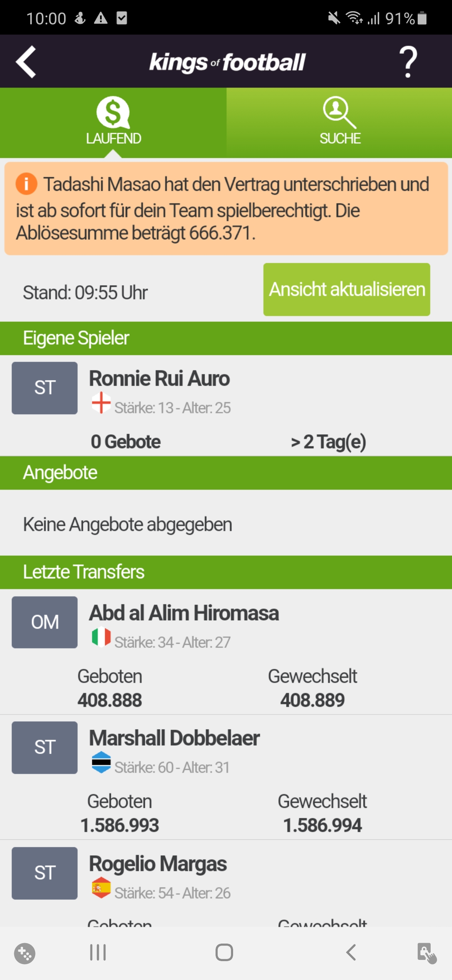This screenshot has width=452, height=980.
Task: Tap Rogelio Margas's ST position badge
Action: pyautogui.click(x=44, y=873)
